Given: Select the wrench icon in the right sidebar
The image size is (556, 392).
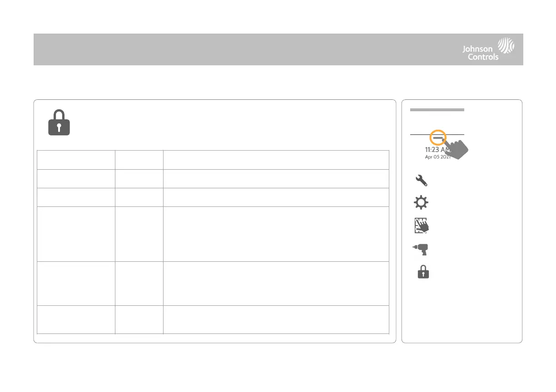Looking at the screenshot, I should (x=421, y=181).
